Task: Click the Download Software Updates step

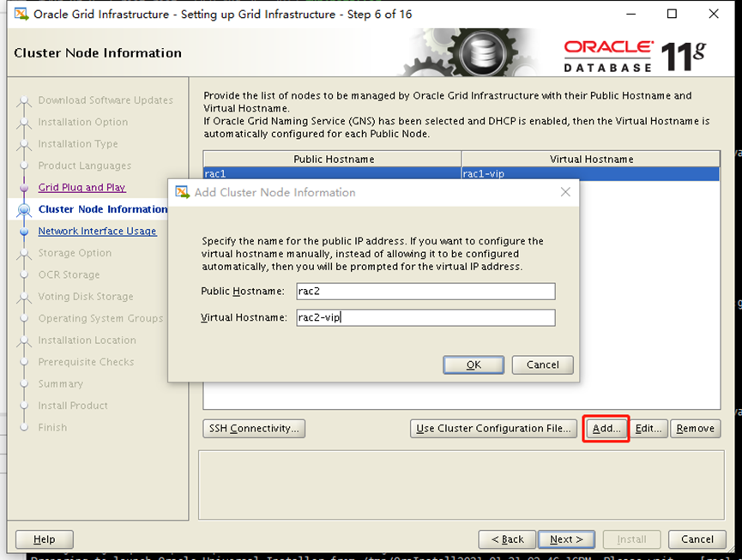Action: coord(106,100)
